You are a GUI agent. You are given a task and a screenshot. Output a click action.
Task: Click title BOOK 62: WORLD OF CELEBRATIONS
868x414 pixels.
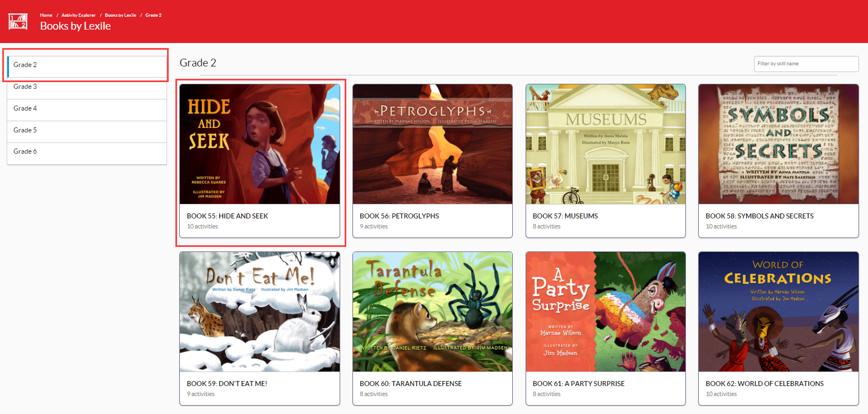(x=765, y=384)
